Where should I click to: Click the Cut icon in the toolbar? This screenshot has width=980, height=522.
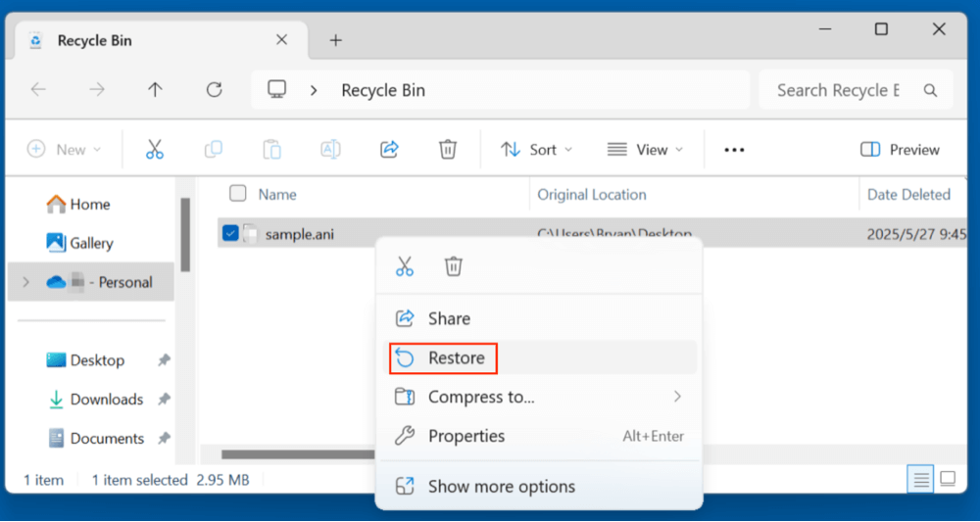[x=155, y=150]
